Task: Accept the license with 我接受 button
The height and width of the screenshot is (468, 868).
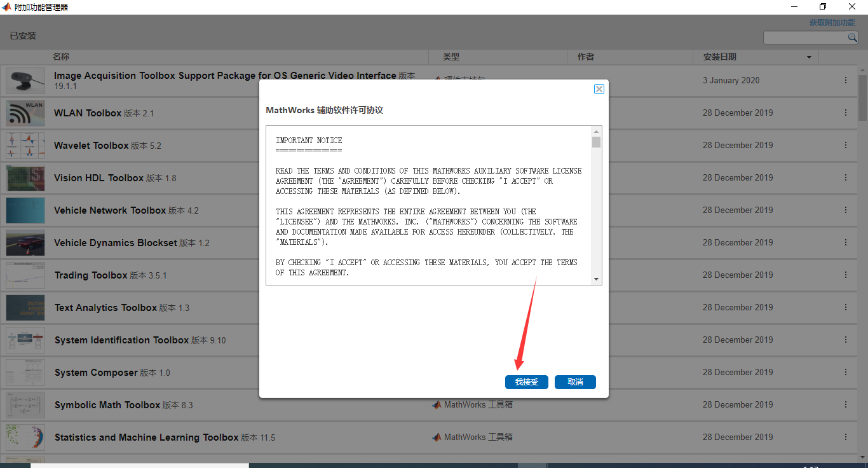Action: tap(526, 382)
